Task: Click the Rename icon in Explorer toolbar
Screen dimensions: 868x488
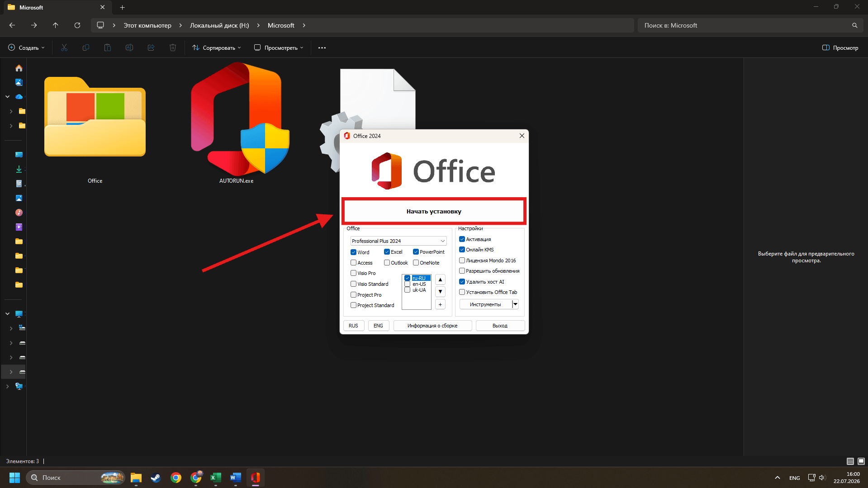Action: [129, 47]
